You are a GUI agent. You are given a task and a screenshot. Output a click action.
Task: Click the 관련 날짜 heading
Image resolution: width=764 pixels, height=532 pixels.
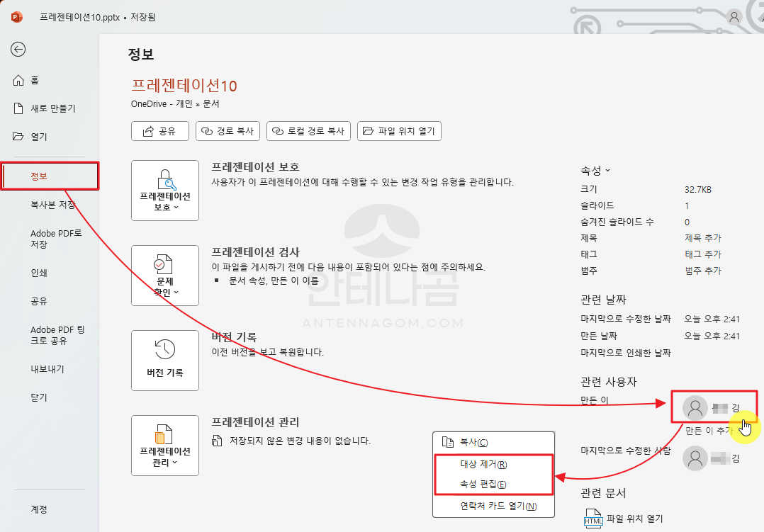coord(603,300)
